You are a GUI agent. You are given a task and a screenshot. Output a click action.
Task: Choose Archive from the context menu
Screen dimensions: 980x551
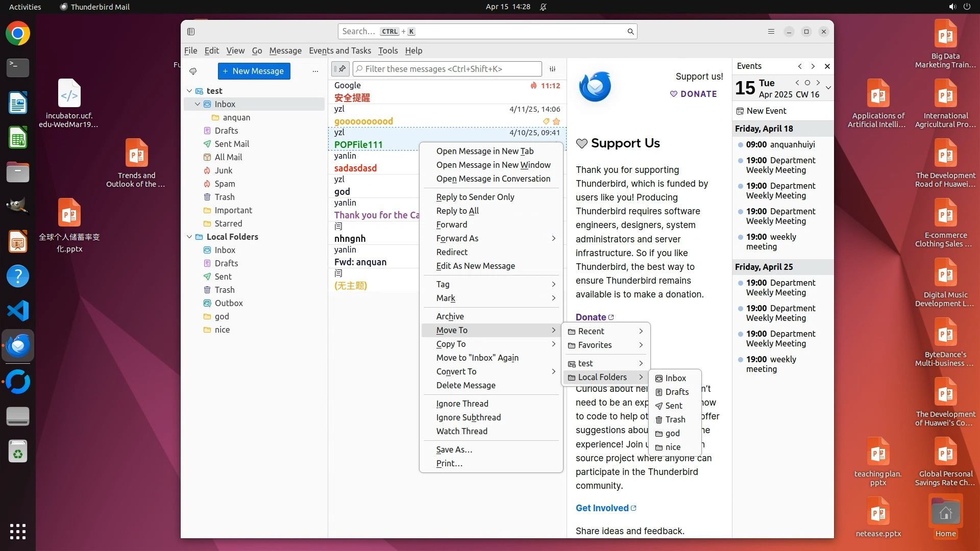tap(450, 316)
